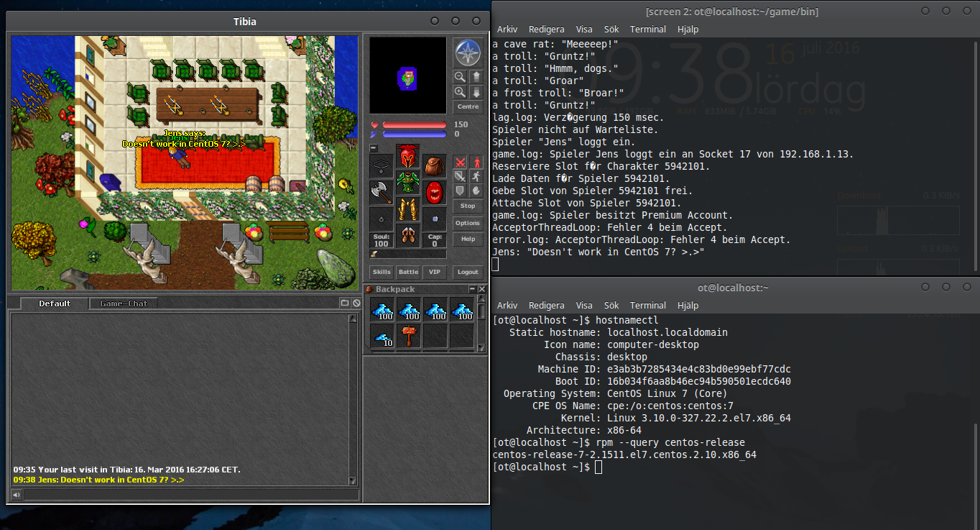Zoom out the Tibia minimap
980x530 pixels.
pos(460,76)
